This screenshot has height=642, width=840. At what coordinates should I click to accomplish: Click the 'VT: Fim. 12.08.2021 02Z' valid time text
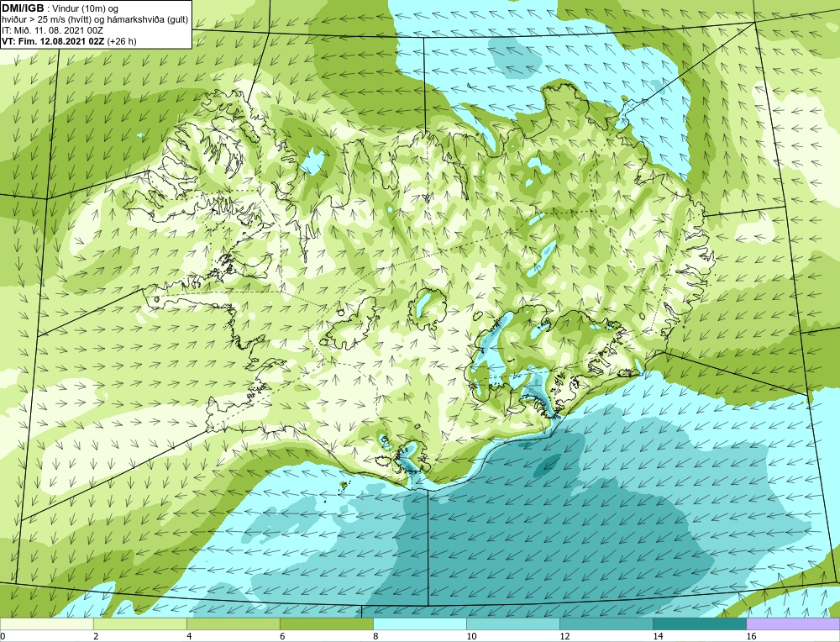(x=53, y=41)
